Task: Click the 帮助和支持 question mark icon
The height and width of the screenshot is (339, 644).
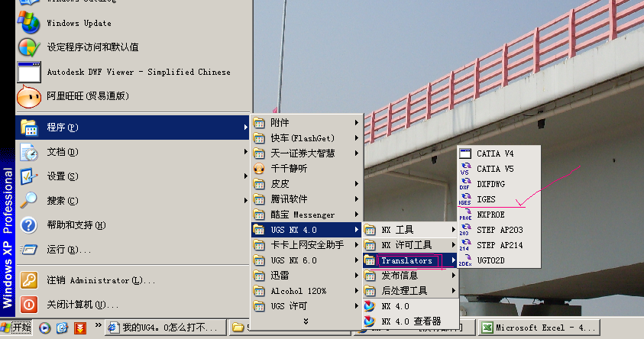Action: click(29, 225)
